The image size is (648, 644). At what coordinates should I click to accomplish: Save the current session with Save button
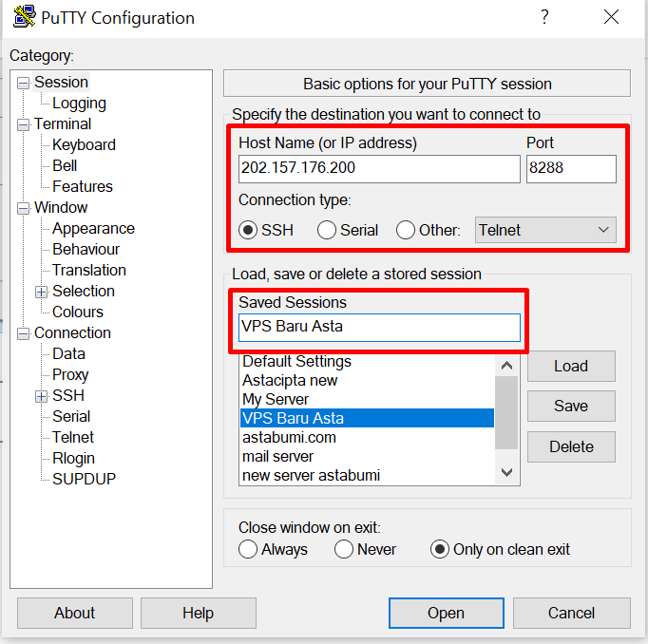tap(570, 406)
